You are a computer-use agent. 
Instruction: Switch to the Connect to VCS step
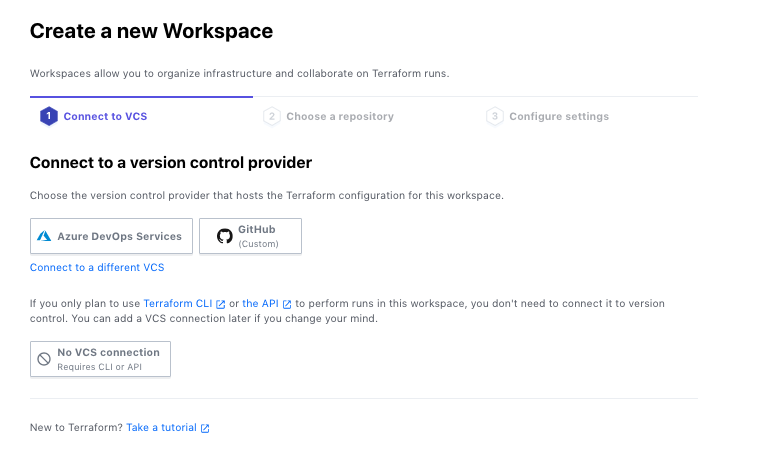[x=105, y=117]
